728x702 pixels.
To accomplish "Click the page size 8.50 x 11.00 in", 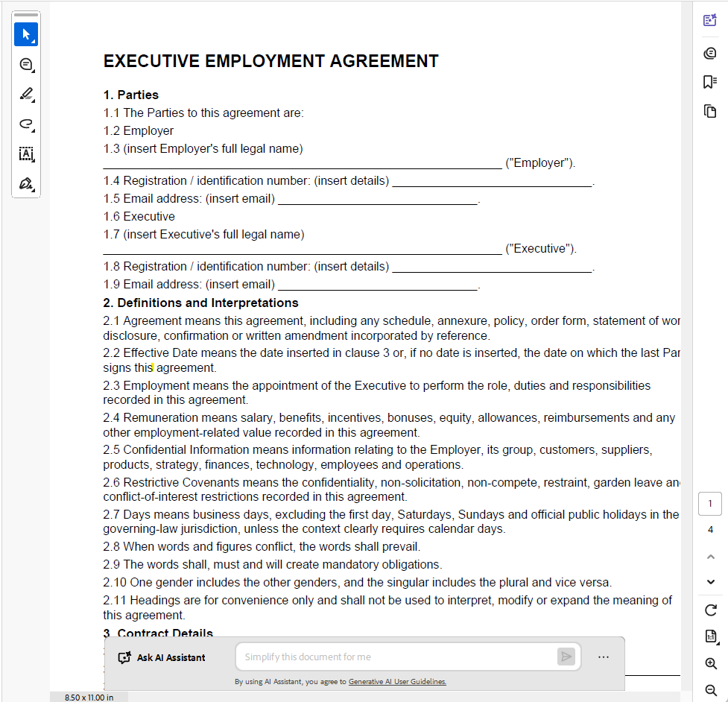I will point(89,698).
